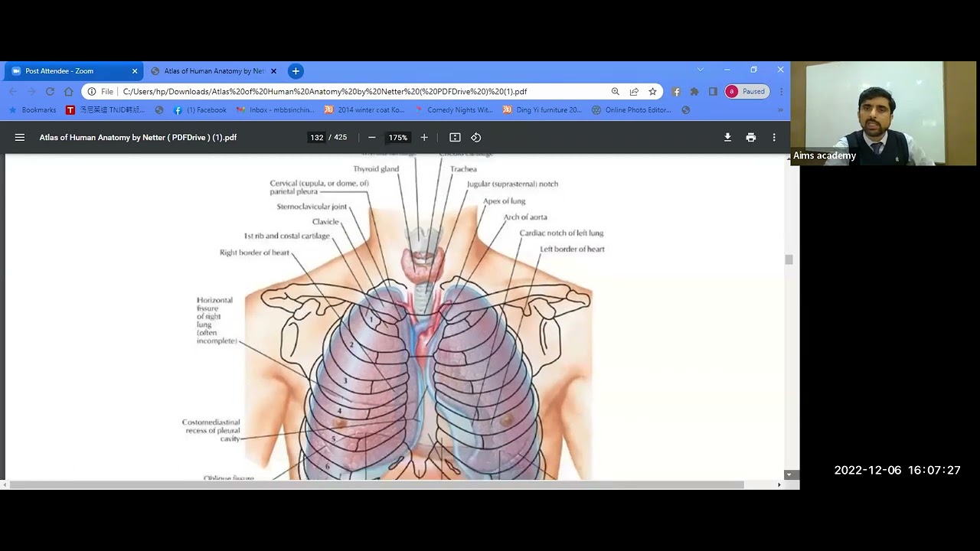The width and height of the screenshot is (980, 551).
Task: Toggle fit to page view
Action: pos(455,138)
